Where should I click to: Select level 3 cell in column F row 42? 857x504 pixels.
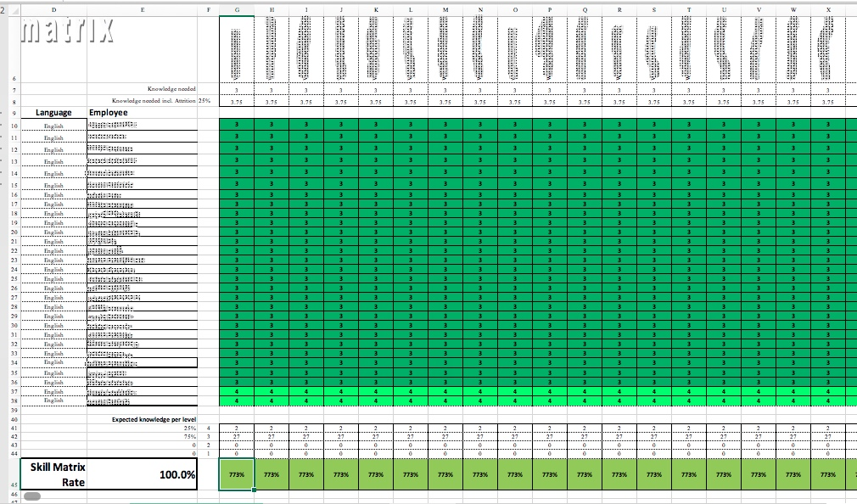coord(208,437)
